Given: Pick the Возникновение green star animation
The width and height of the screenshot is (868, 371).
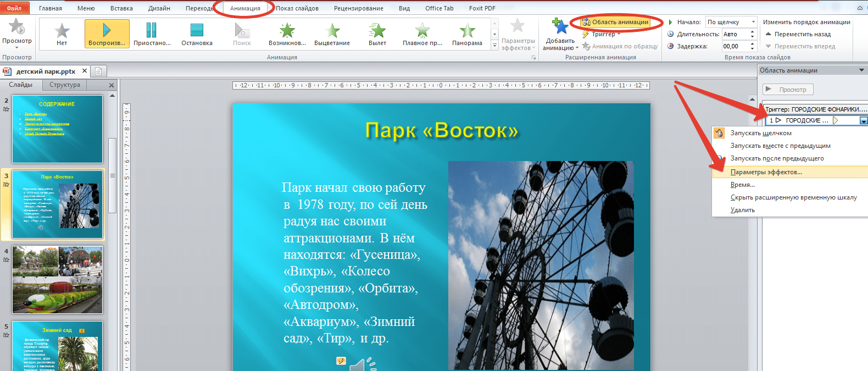Looking at the screenshot, I should pos(287,34).
